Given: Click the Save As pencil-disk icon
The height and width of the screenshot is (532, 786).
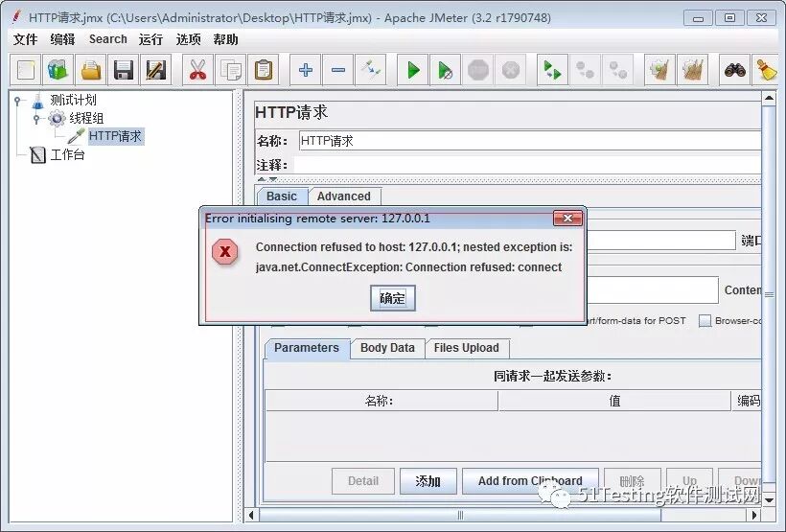Looking at the screenshot, I should pyautogui.click(x=156, y=70).
